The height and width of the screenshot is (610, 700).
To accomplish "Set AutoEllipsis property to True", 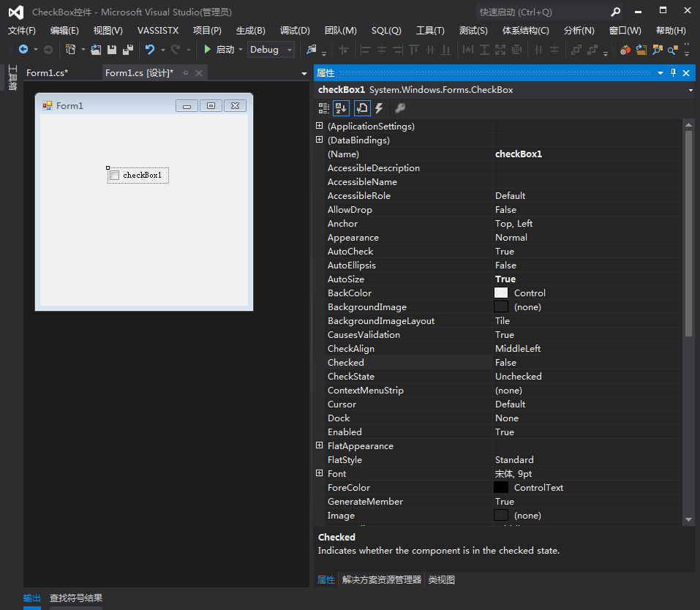I will [x=549, y=265].
